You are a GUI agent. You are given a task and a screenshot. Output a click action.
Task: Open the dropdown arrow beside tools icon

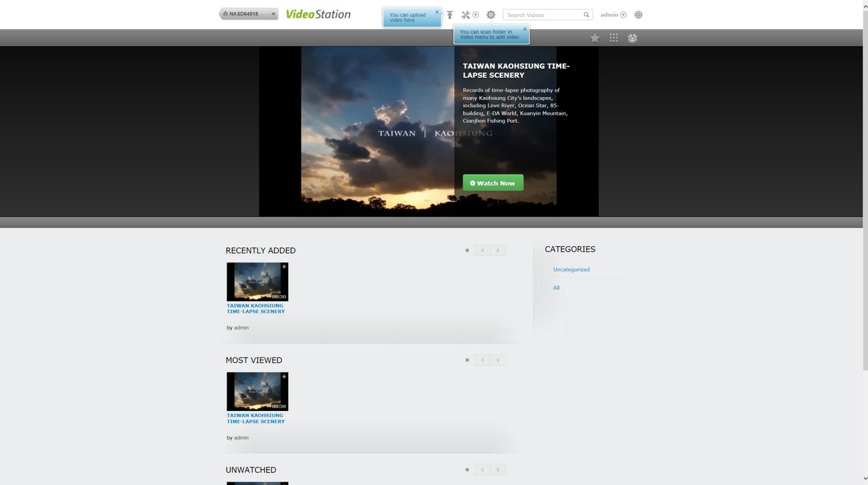tap(475, 15)
